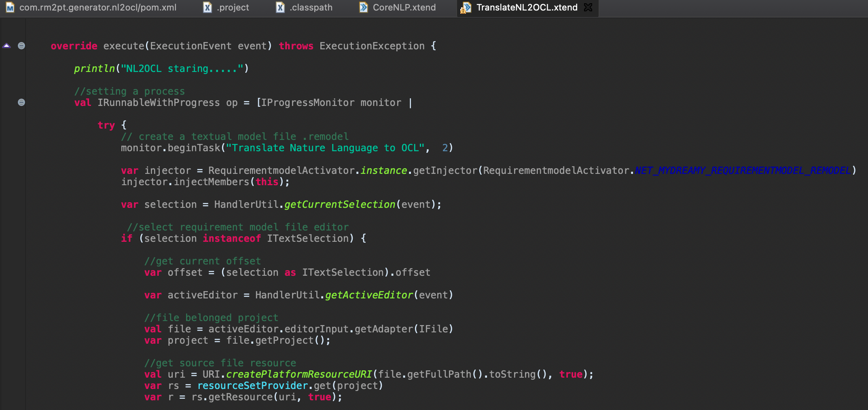Click the comment '//get source file resource'
This screenshot has height=410, width=868.
[x=220, y=363]
